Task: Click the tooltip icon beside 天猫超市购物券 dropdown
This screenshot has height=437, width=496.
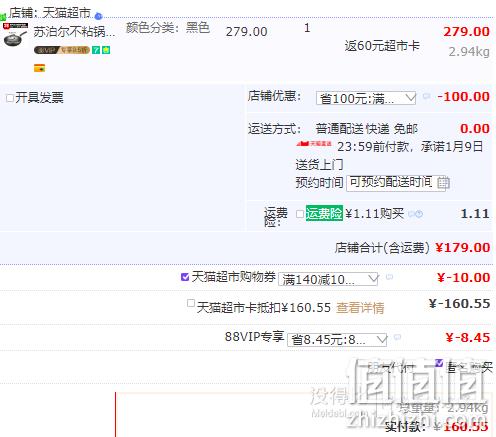Action: click(389, 277)
